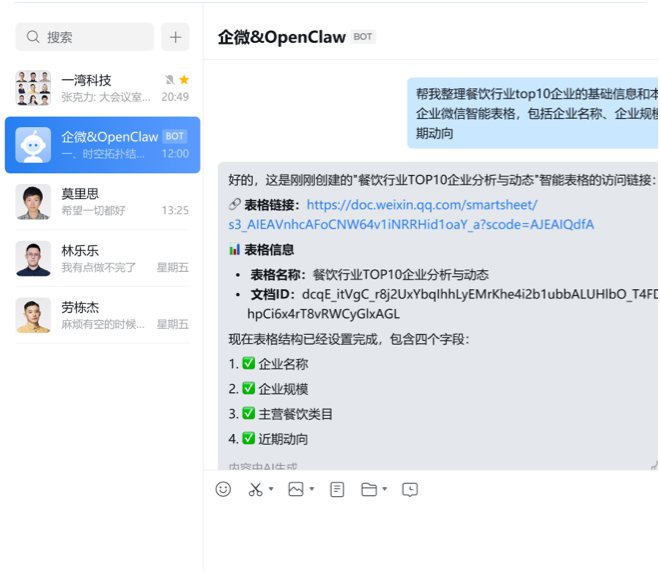Select the 企微&OpenClaw bot conversation

102,145
